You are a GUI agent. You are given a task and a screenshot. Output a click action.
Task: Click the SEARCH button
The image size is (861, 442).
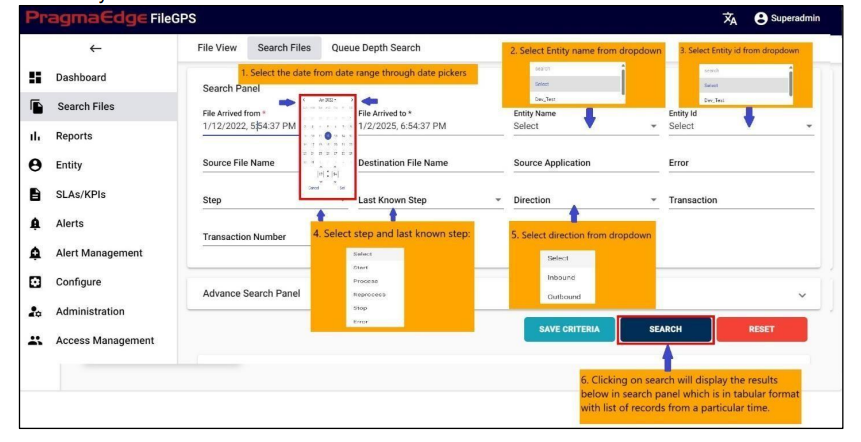(665, 329)
